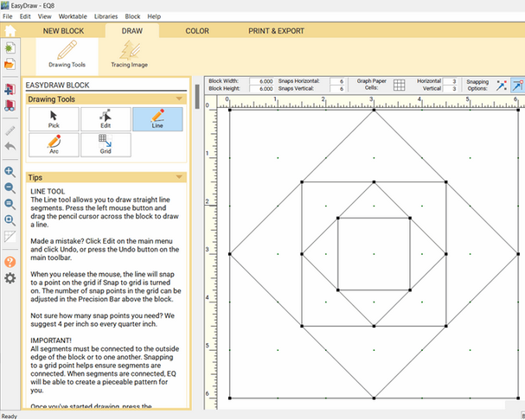Collapse the Drawing Tools section
525x420 pixels.
click(179, 99)
